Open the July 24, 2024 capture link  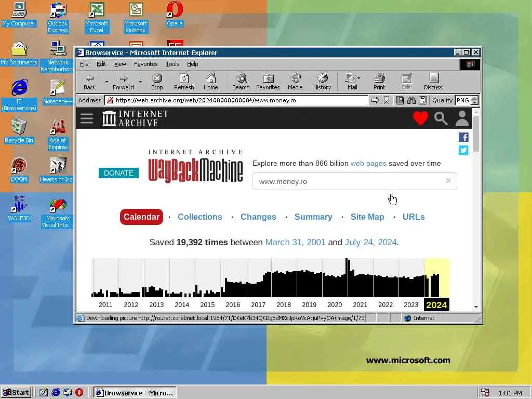pyautogui.click(x=370, y=242)
